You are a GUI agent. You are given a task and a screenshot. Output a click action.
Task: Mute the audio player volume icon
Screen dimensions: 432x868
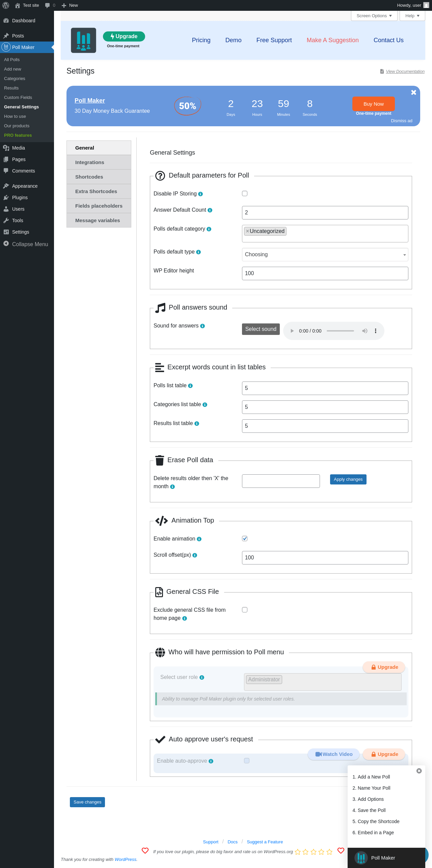(365, 331)
